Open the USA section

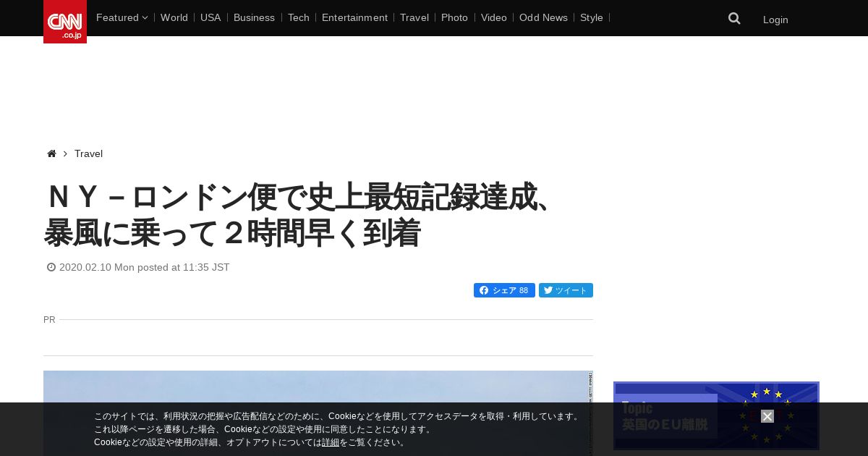click(210, 17)
